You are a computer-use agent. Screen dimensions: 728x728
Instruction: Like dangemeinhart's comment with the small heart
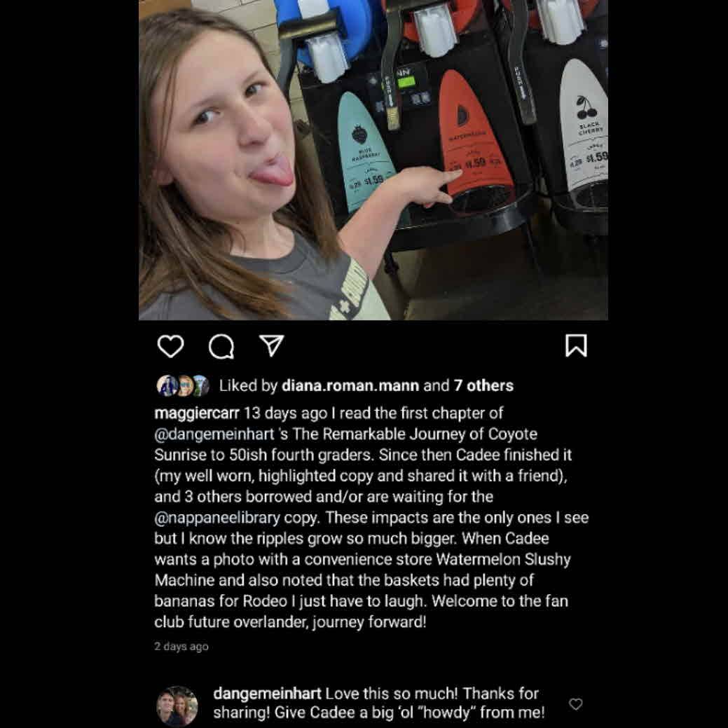tap(576, 704)
